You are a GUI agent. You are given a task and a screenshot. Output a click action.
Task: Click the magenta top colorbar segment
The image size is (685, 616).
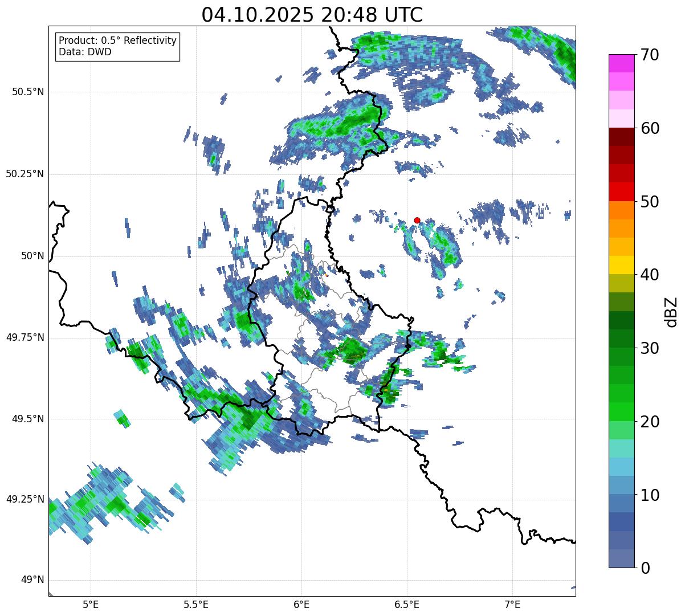pyautogui.click(x=621, y=63)
